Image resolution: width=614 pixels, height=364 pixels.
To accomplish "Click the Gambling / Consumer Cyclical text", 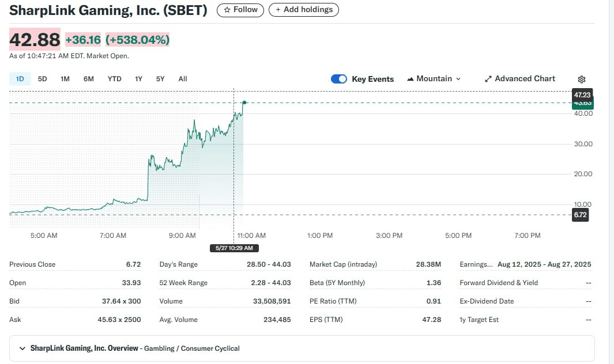I will pos(192,348).
